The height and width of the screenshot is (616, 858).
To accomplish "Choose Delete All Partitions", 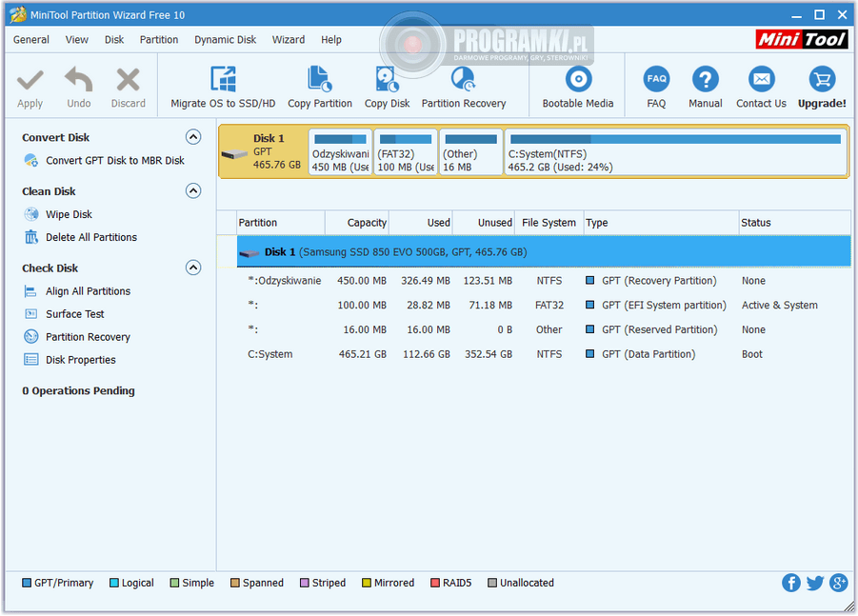I will [x=90, y=237].
